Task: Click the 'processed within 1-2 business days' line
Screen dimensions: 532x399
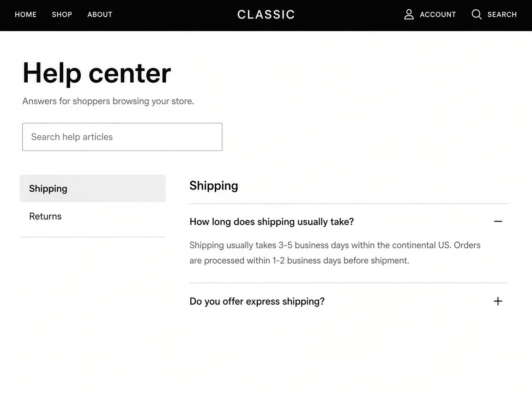Action: pos(299,260)
